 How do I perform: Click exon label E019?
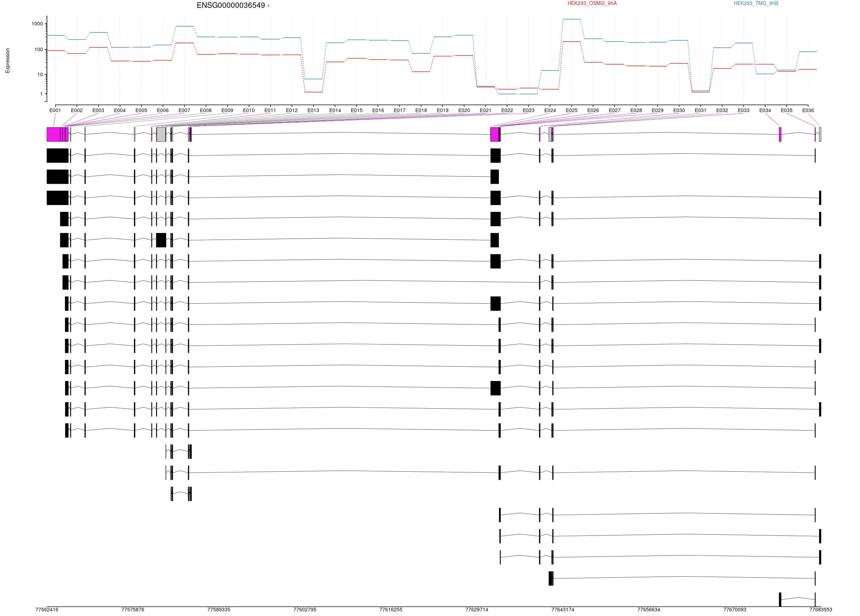click(443, 111)
